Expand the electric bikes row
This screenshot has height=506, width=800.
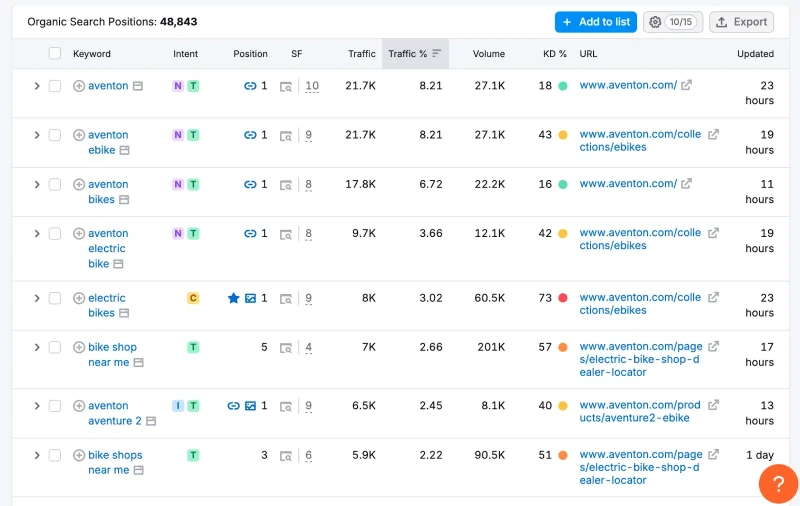pos(37,298)
